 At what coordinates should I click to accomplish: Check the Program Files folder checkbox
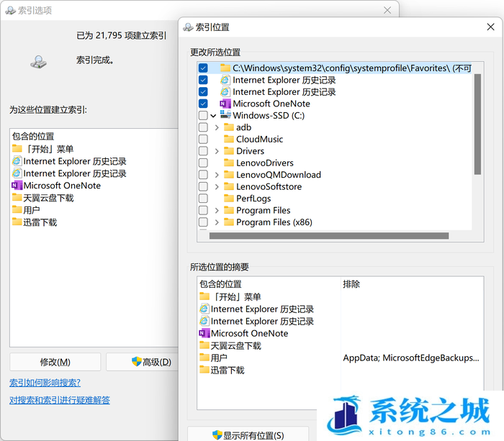click(x=203, y=210)
